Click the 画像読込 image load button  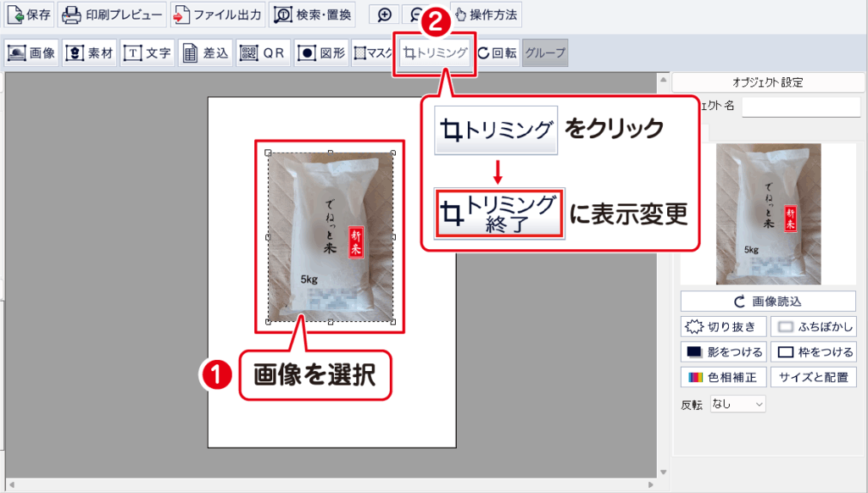768,302
